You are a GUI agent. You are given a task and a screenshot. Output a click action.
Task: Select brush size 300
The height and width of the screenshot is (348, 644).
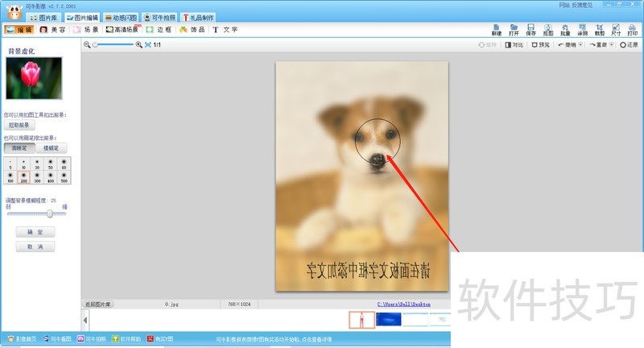pos(37,177)
